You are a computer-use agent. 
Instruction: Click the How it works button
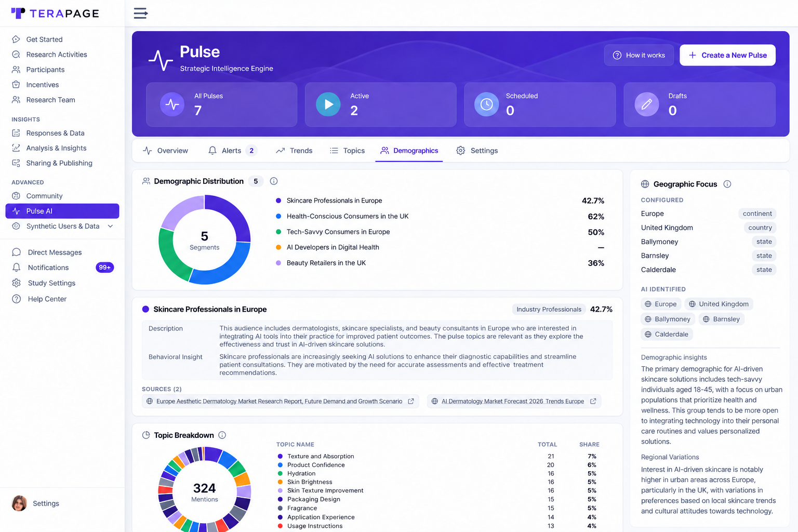pyautogui.click(x=639, y=55)
